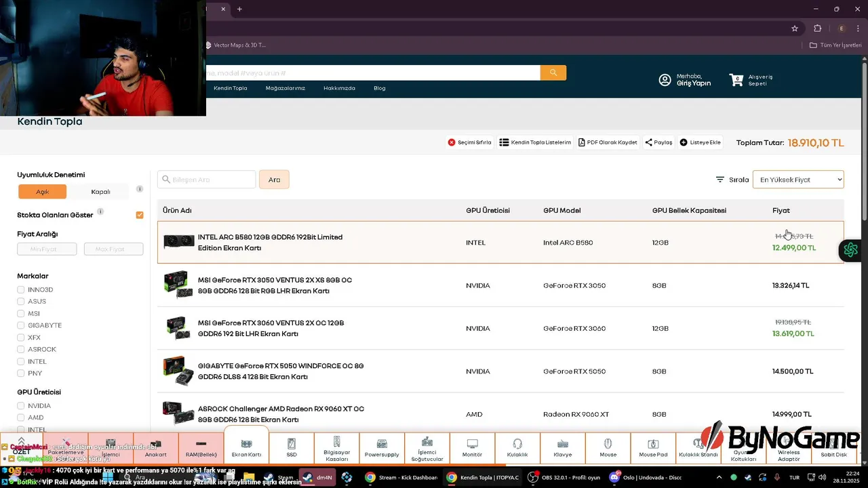Click Listeye Ekle plus icon
868x488 pixels.
(684, 142)
